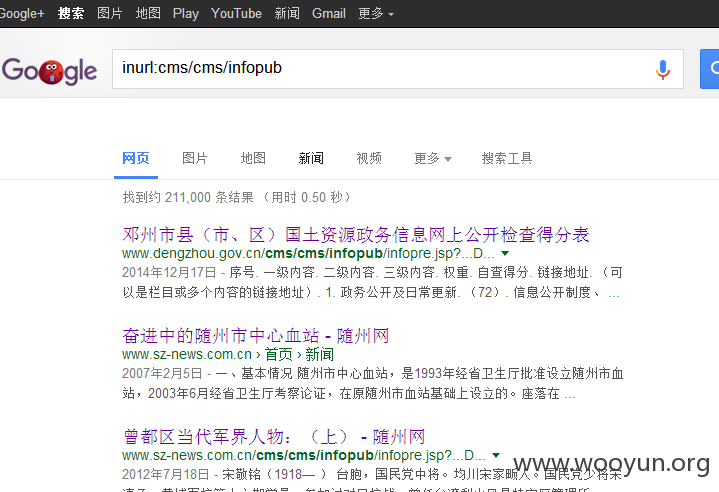Screen dimensions: 719x492
Task: Switch to the 新闻 results tab
Action: 311,158
